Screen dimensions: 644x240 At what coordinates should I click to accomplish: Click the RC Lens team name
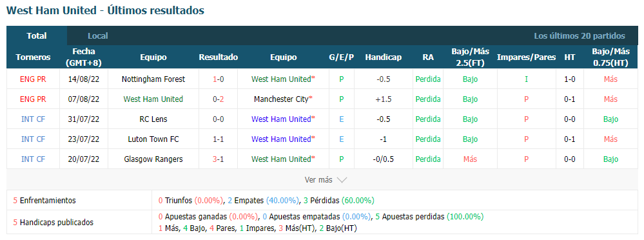point(153,119)
